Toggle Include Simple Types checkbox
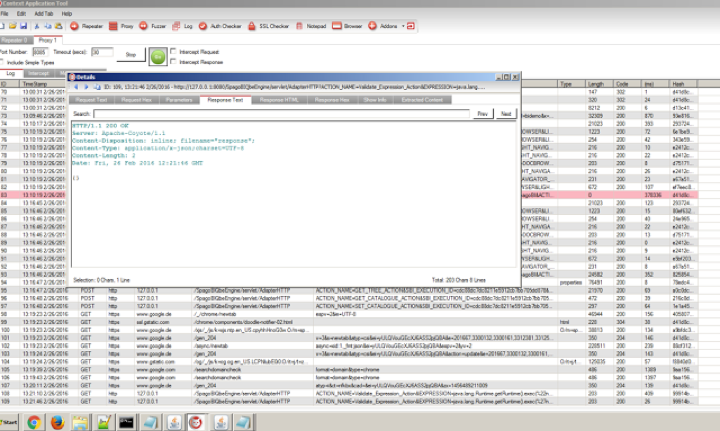Viewport: 720px width, 431px height. pos(4,62)
